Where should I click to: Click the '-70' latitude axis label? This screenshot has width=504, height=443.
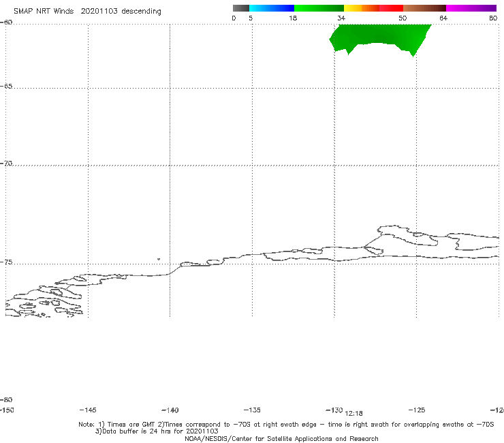[x=6, y=164]
